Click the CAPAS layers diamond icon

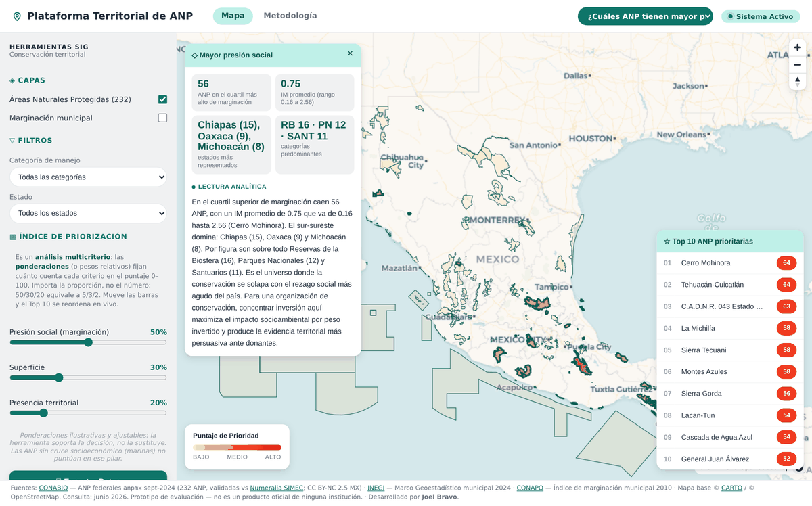(x=12, y=80)
